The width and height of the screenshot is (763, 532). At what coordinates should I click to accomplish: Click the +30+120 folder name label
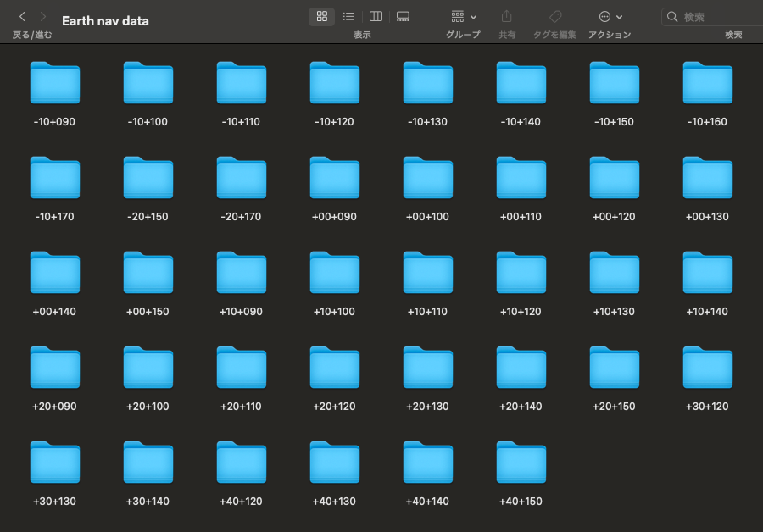click(708, 407)
